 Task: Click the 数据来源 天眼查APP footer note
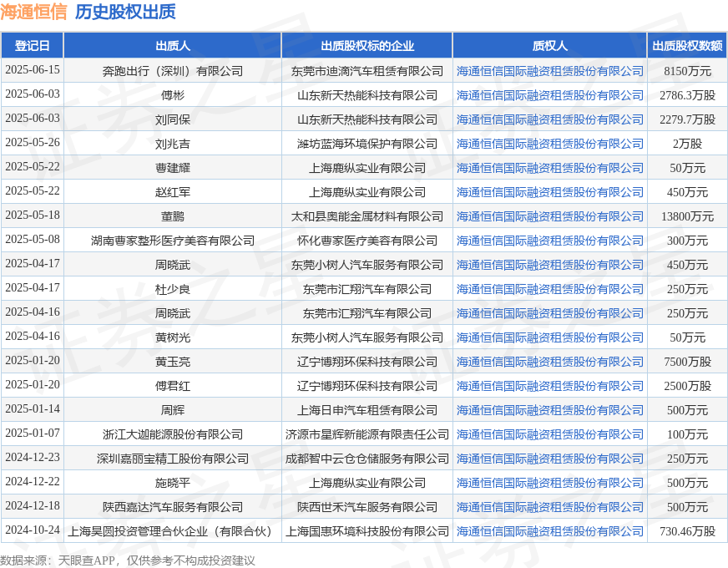tap(128, 560)
